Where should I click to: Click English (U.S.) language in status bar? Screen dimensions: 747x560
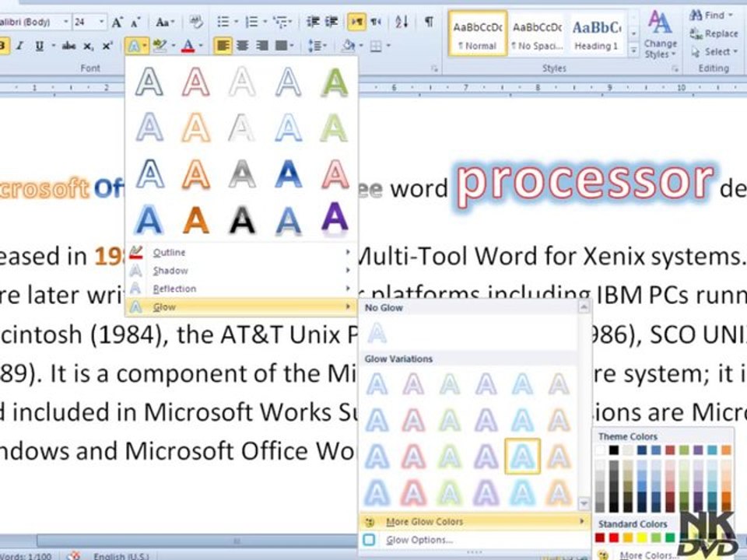(x=121, y=555)
